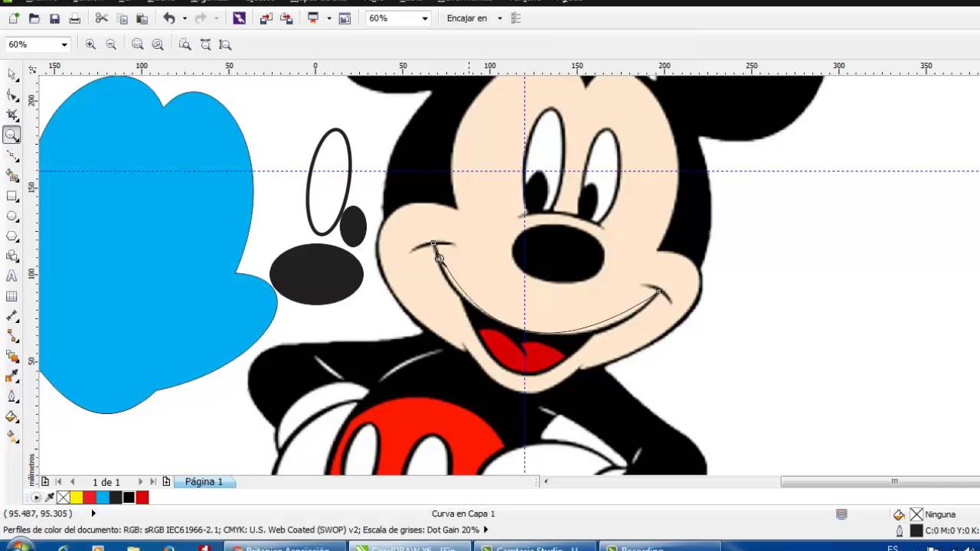Zoom to page height
The image size is (980, 551).
[225, 44]
